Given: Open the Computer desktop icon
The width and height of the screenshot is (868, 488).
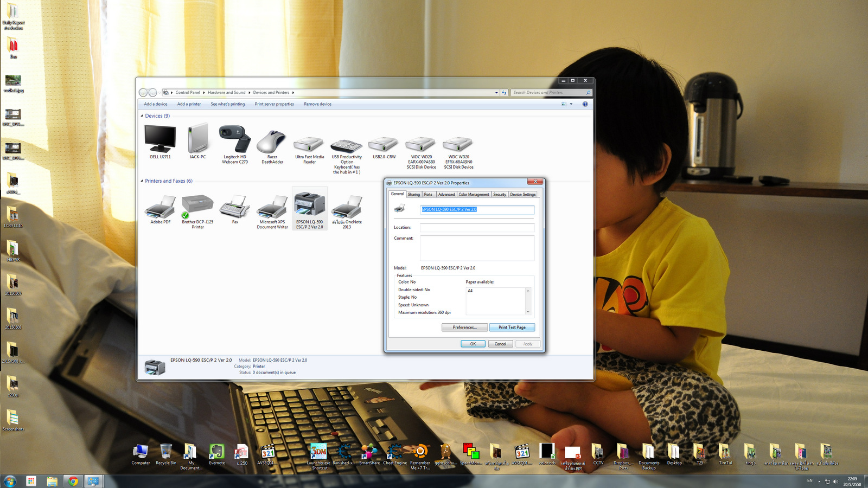Looking at the screenshot, I should 141,454.
